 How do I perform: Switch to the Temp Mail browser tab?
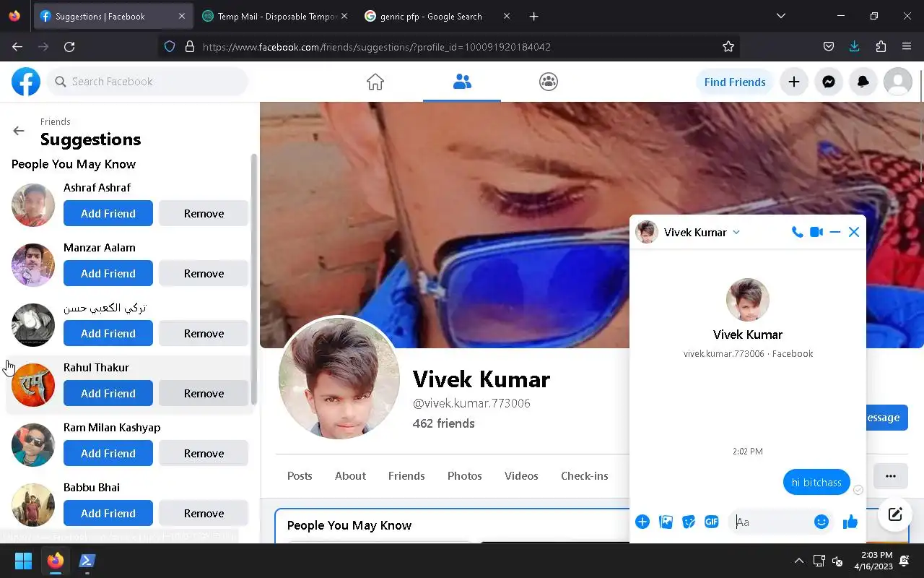274,16
